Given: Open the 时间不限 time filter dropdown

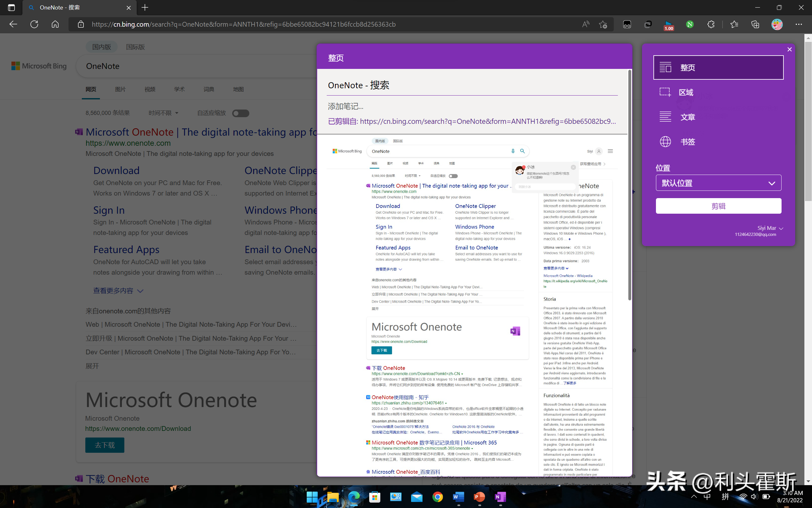Looking at the screenshot, I should [163, 113].
